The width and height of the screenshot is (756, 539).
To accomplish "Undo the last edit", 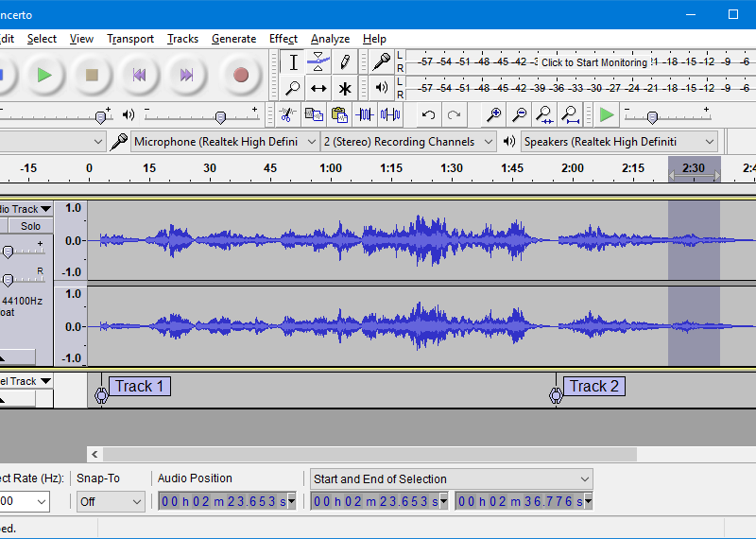I will [429, 115].
